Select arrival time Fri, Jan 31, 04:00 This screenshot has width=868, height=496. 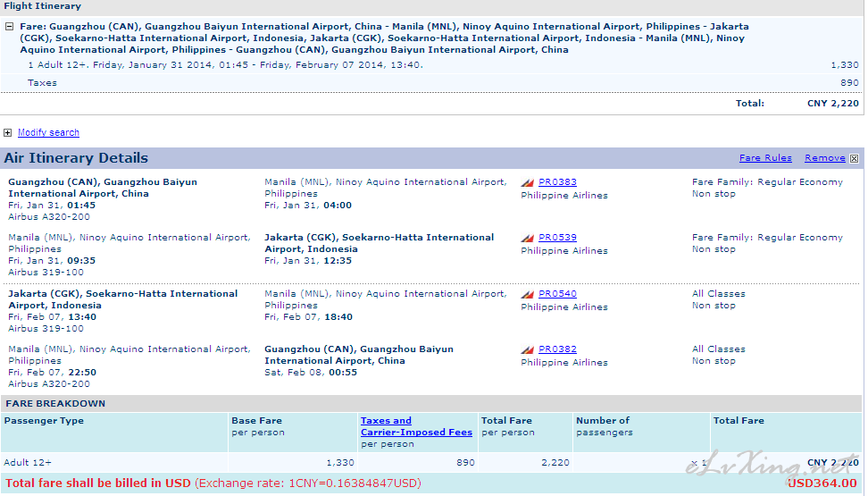pyautogui.click(x=308, y=205)
